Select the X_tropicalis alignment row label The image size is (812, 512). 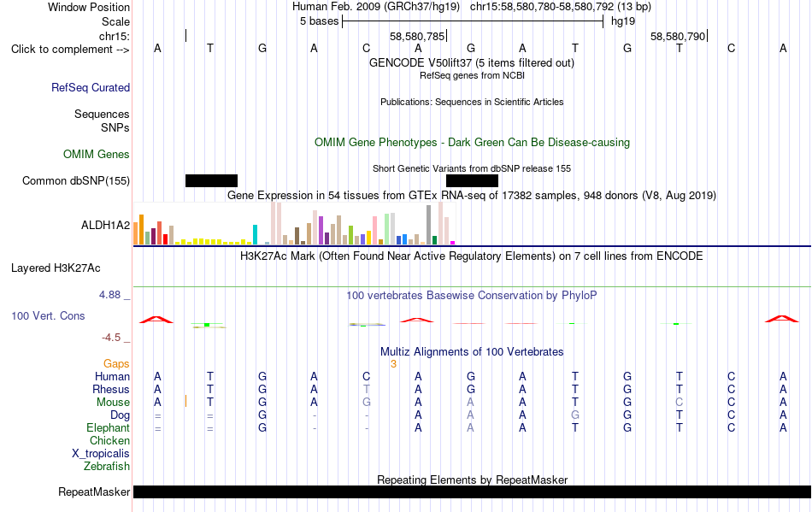(101, 454)
